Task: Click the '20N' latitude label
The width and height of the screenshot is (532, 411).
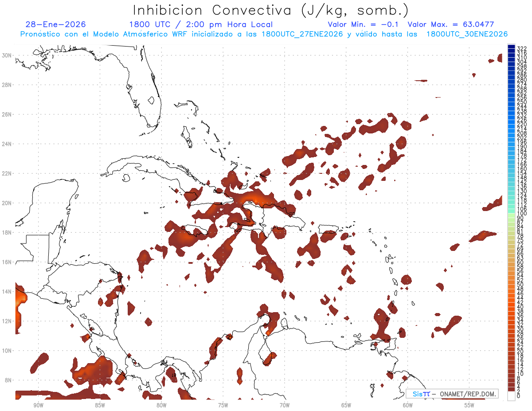Action: click(7, 203)
